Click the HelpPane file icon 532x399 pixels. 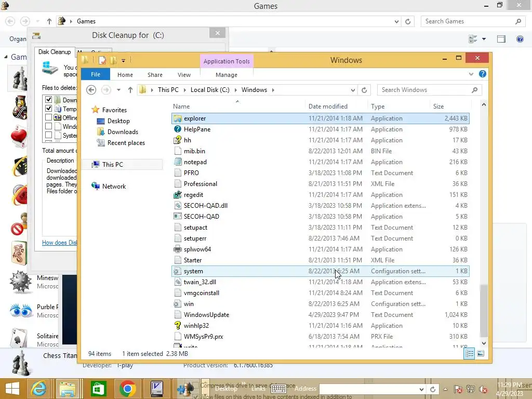tap(178, 129)
